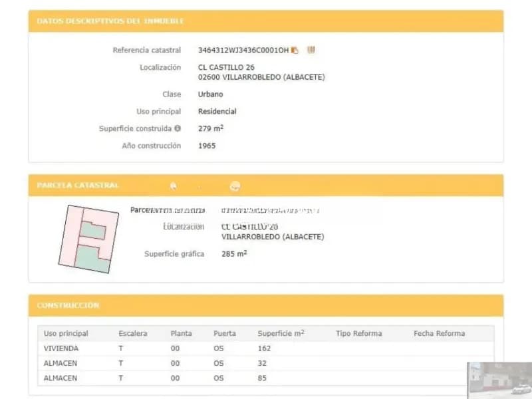Click the Fecha Reforma column header
This screenshot has width=532, height=399.
tap(440, 334)
